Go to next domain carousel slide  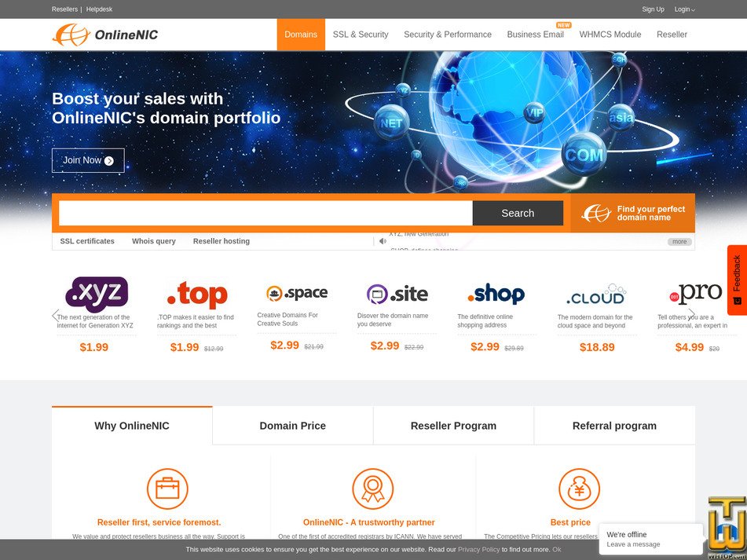(691, 315)
